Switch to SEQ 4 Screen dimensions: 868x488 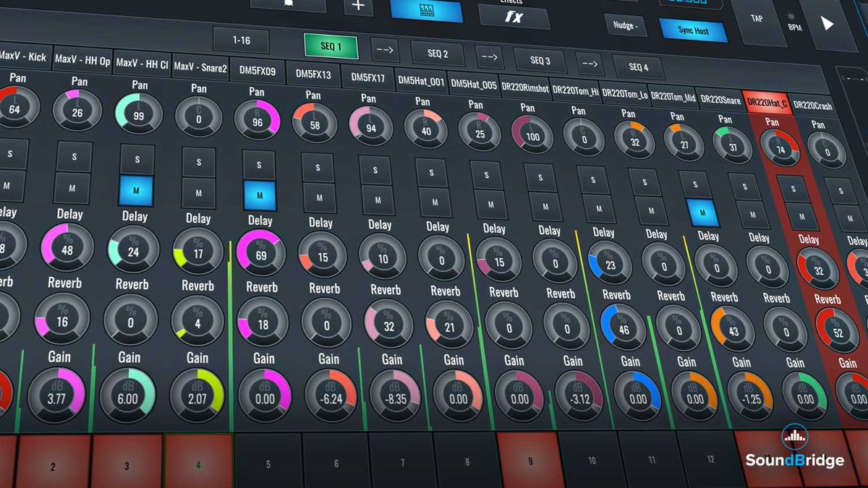tap(638, 67)
